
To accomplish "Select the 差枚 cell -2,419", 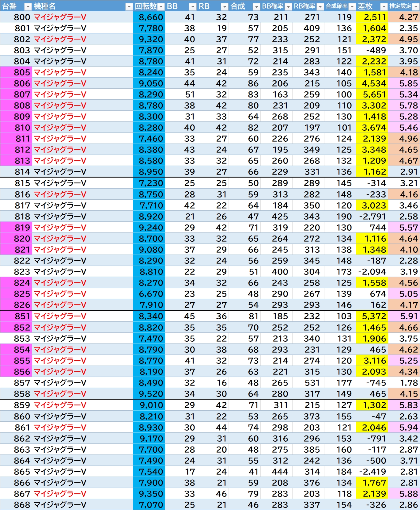I will click(372, 472).
